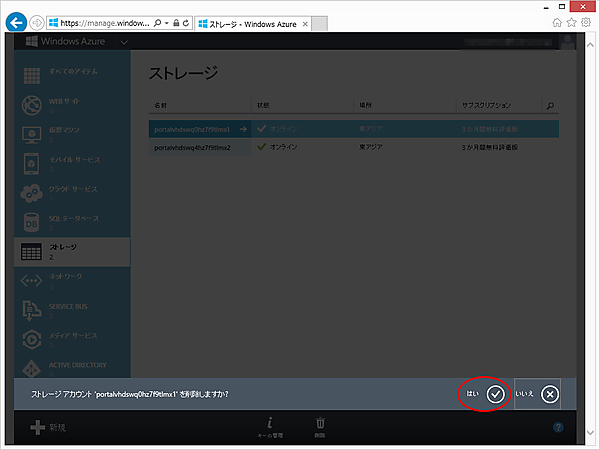Image resolution: width=600 pixels, height=450 pixels.
Task: Open a new blank browser tab
Action: pos(320,24)
